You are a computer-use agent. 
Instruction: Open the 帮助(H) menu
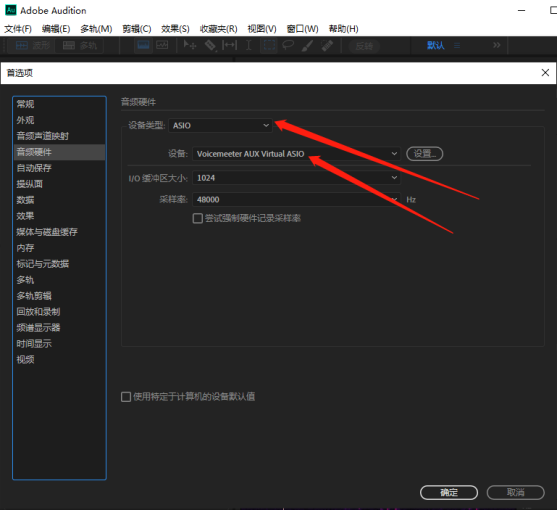click(x=343, y=29)
